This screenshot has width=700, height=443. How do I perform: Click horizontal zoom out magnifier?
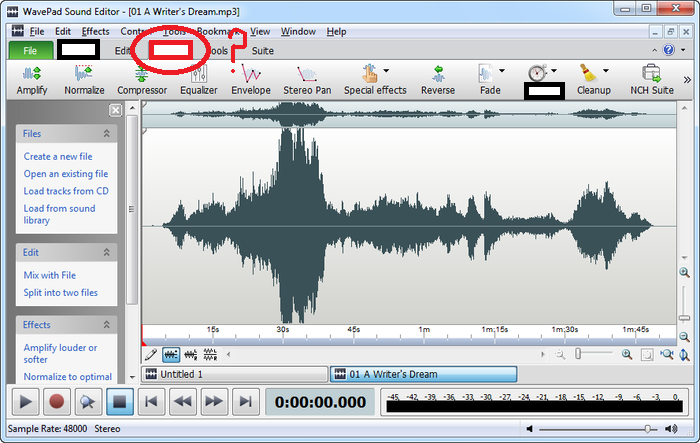coord(560,355)
